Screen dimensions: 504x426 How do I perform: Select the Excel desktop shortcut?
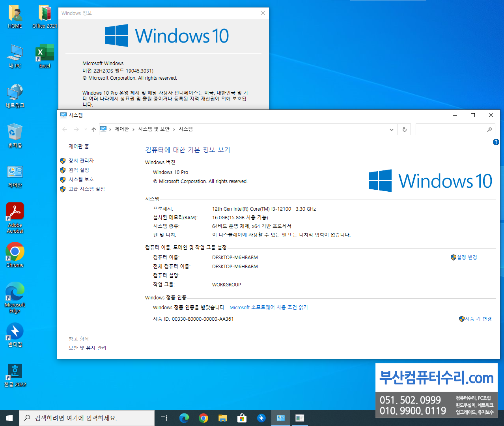(x=45, y=56)
